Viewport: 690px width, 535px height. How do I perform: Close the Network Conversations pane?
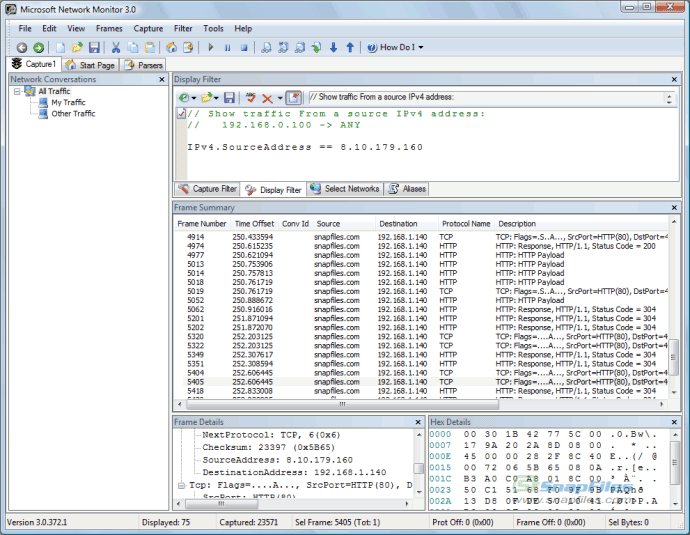161,80
